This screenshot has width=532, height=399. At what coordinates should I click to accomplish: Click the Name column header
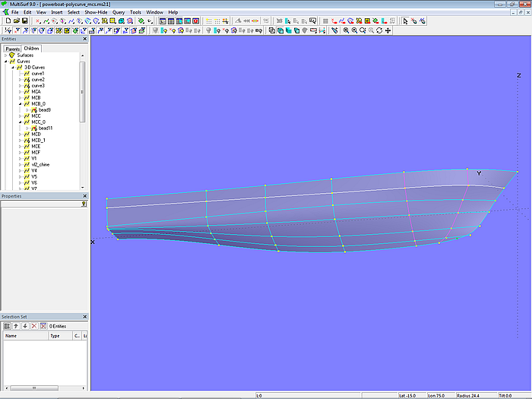24,335
